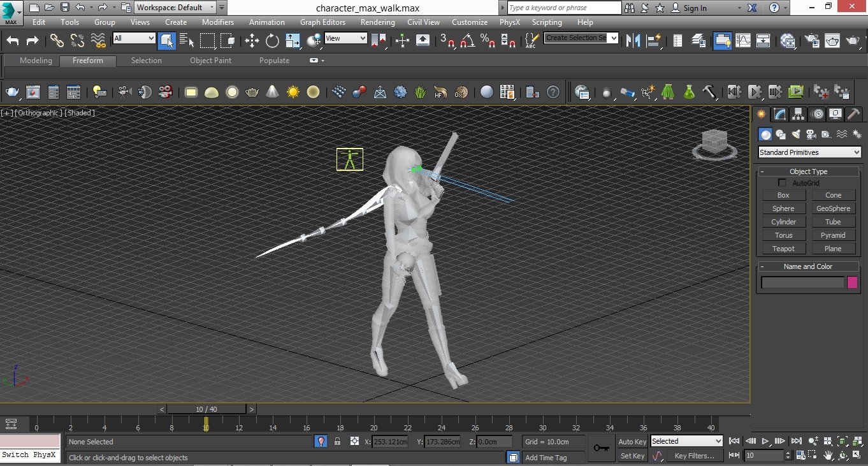Toggle Isolate Selection lightbulb button
This screenshot has height=466, width=868.
point(321,441)
